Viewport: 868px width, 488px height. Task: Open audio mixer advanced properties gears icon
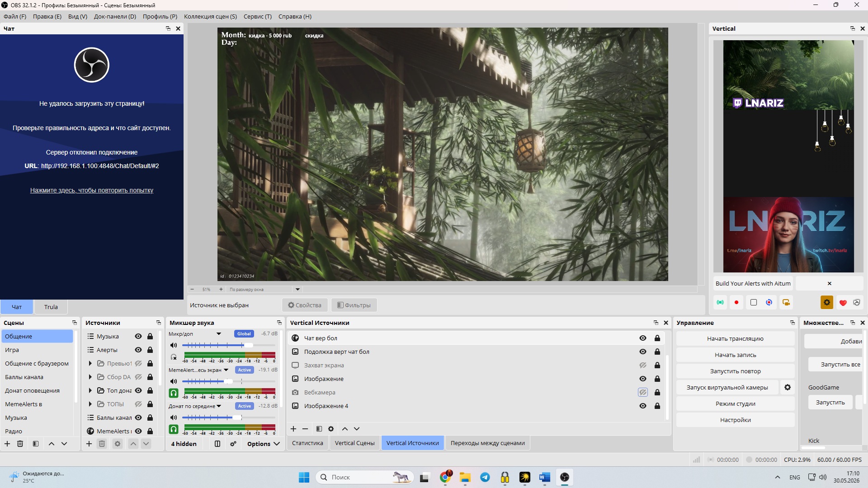pos(233,444)
